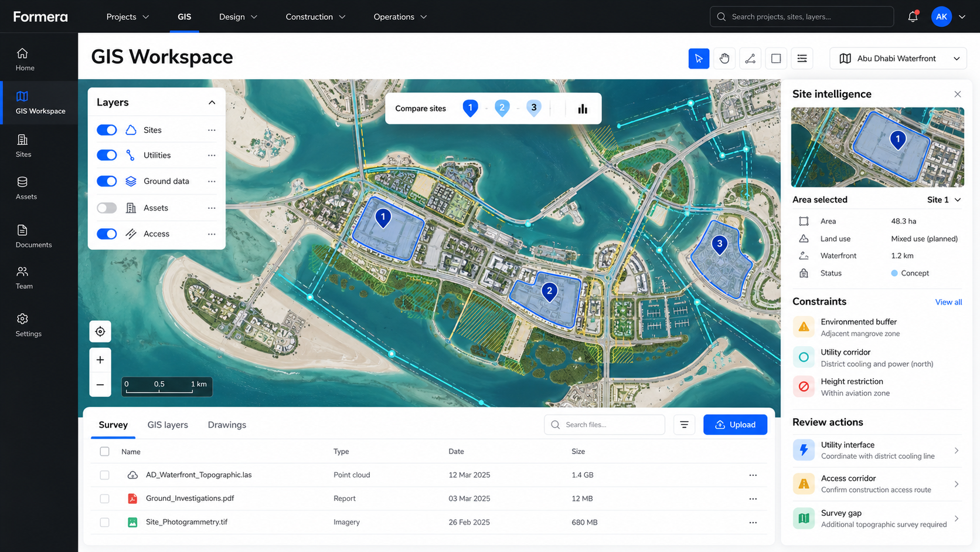Expand the Utility interface action
Screen dimensions: 980x552
pyautogui.click(x=877, y=451)
